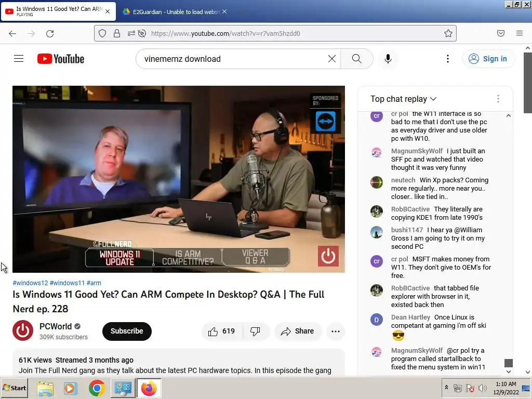Image resolution: width=532 pixels, height=399 pixels.
Task: Close the YouTube video tab
Action: click(108, 11)
